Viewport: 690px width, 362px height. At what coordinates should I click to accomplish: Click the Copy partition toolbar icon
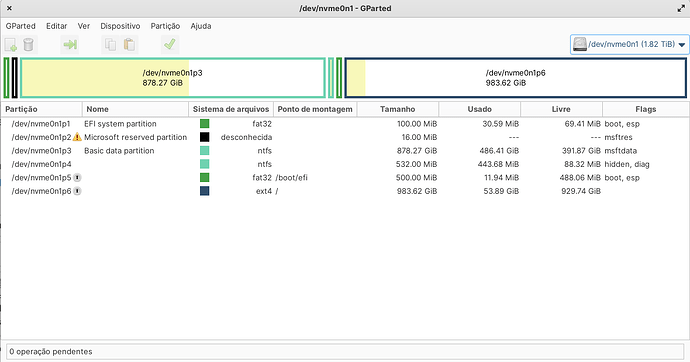(x=110, y=44)
